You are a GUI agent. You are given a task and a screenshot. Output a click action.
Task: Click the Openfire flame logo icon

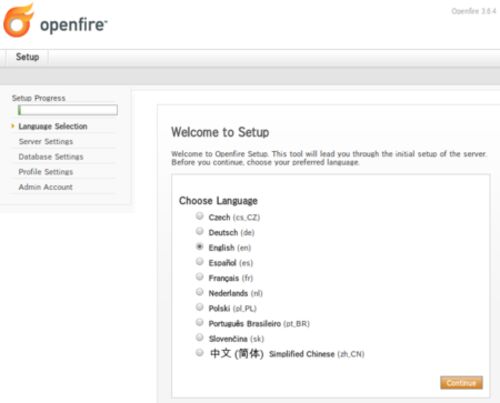(18, 21)
